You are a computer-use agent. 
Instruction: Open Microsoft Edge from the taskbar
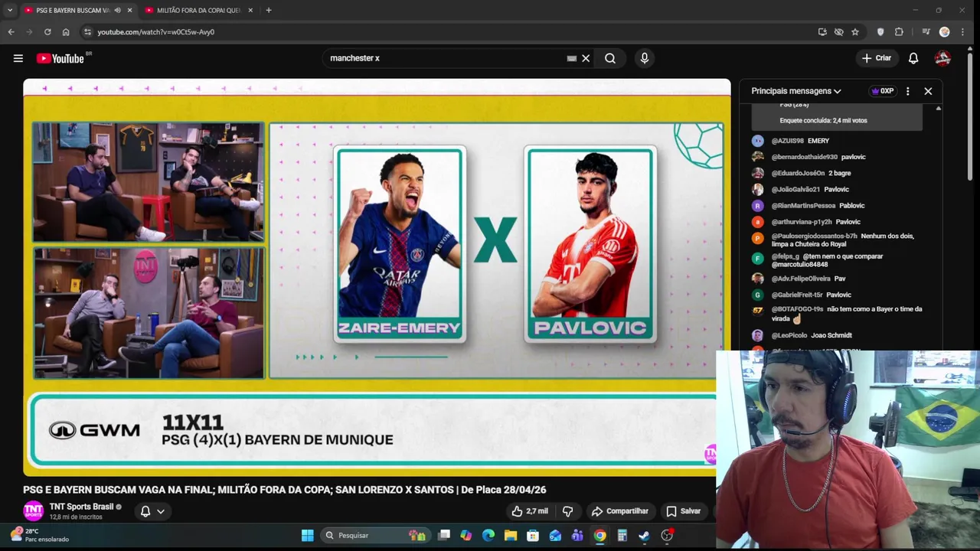488,536
